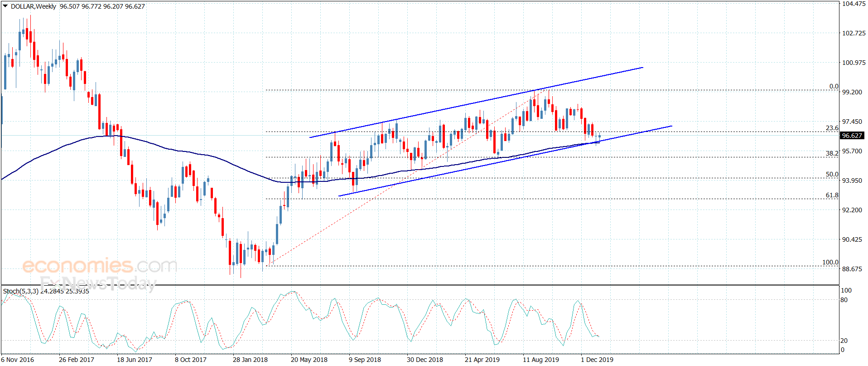Click the 20 May 2018 date label

309,360
